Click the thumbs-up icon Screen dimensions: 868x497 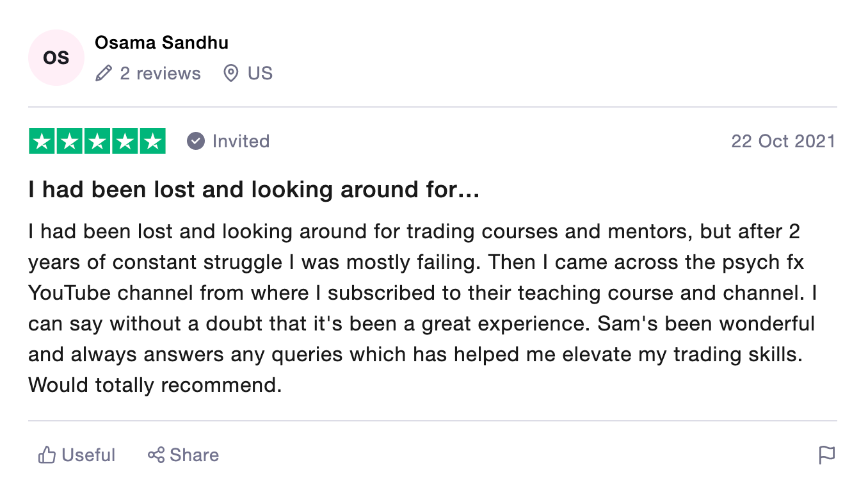tap(47, 455)
